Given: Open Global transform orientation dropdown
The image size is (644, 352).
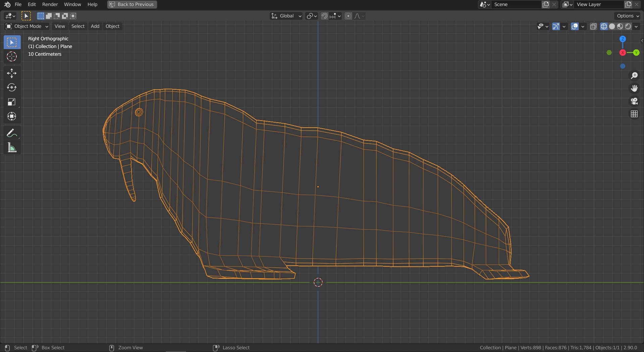Looking at the screenshot, I should (x=286, y=16).
